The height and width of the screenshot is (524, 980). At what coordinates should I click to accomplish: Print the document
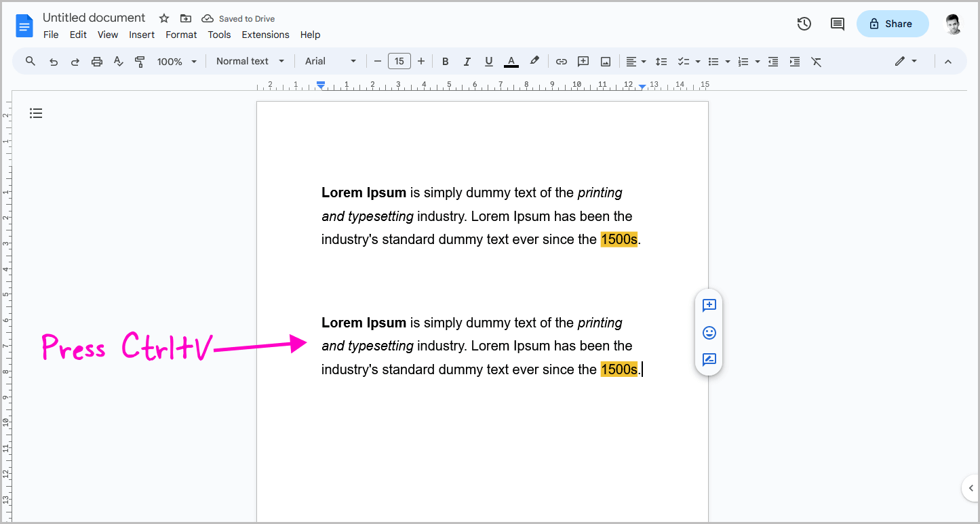point(96,61)
